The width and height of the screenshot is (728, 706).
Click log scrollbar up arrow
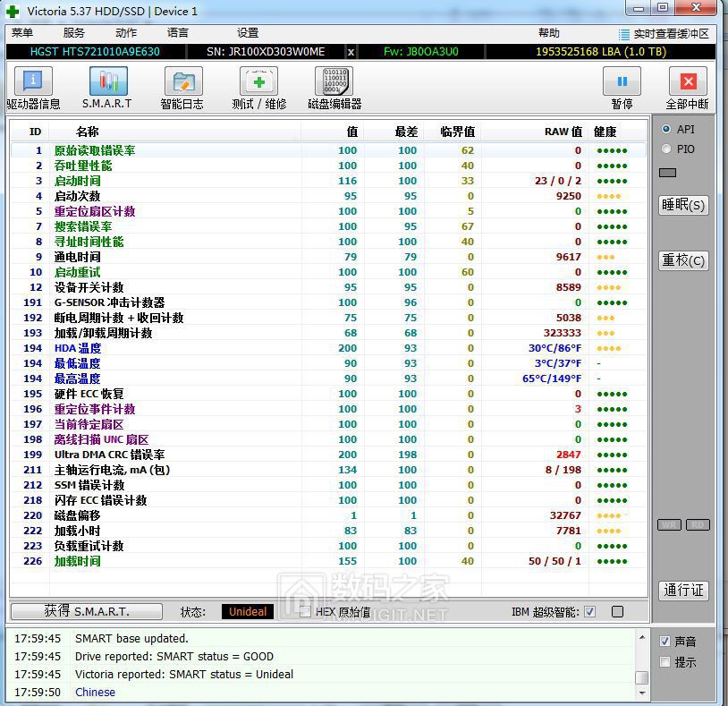(641, 637)
